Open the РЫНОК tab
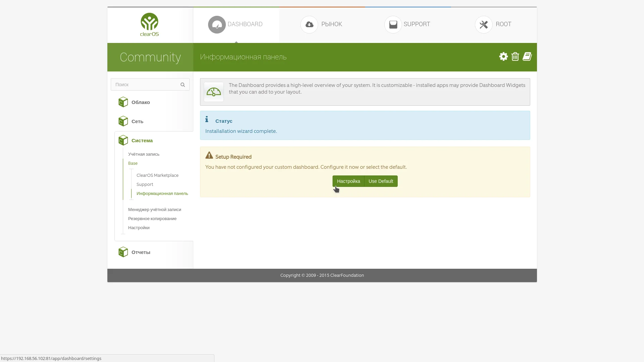Image resolution: width=644 pixels, height=362 pixels. click(x=322, y=24)
